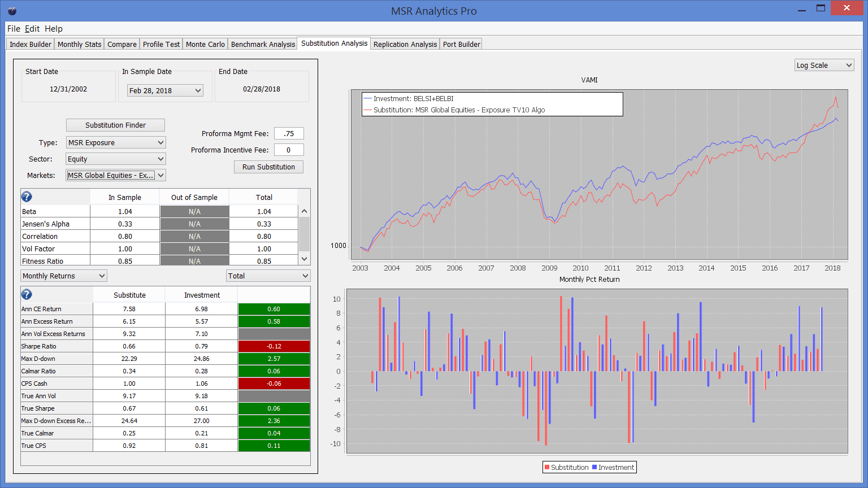The width and height of the screenshot is (868, 488).
Task: Switch to the Monte Carlo tab
Action: [205, 44]
